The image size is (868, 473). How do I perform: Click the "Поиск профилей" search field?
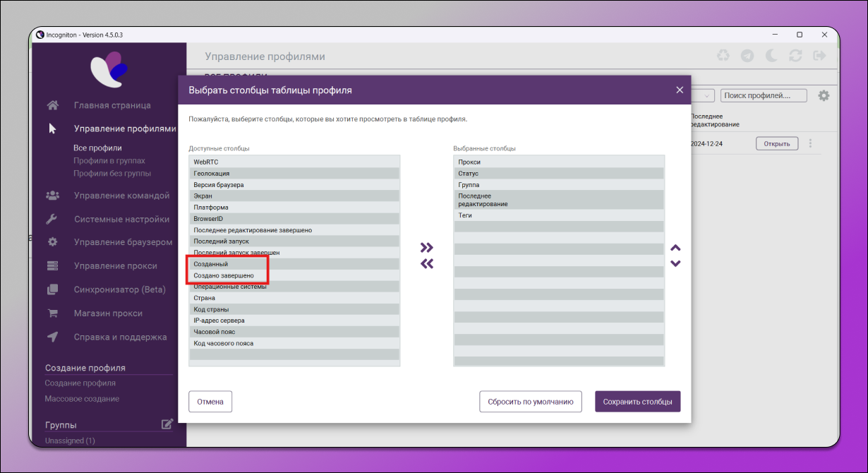coord(764,95)
